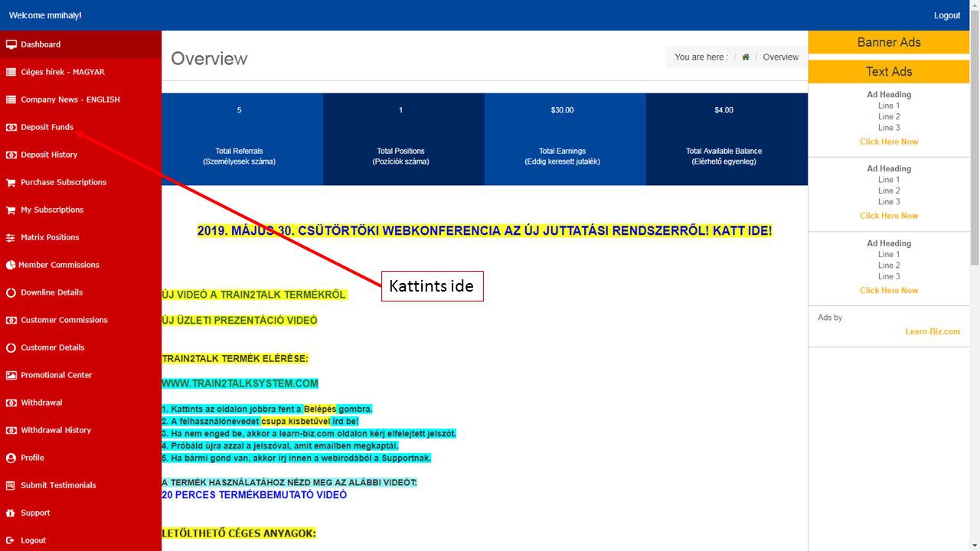Click the Deposit Funds money icon
Image resolution: width=980 pixels, height=551 pixels.
coord(11,127)
